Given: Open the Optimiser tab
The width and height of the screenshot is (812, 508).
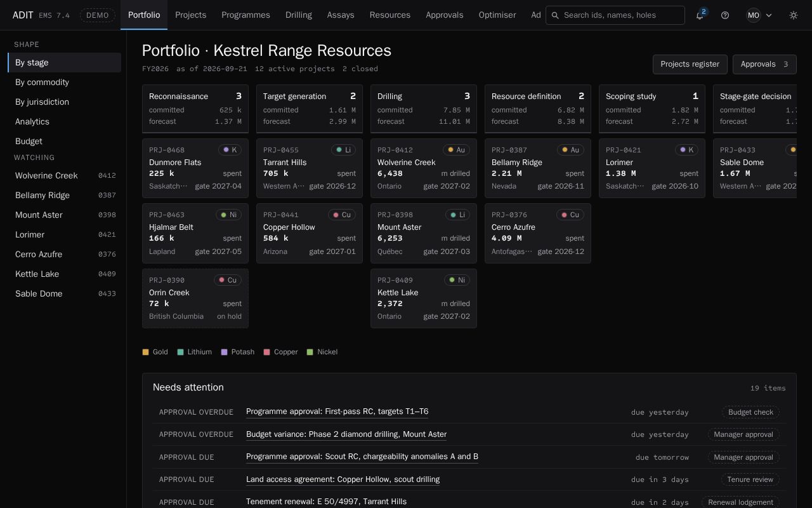Looking at the screenshot, I should (497, 15).
